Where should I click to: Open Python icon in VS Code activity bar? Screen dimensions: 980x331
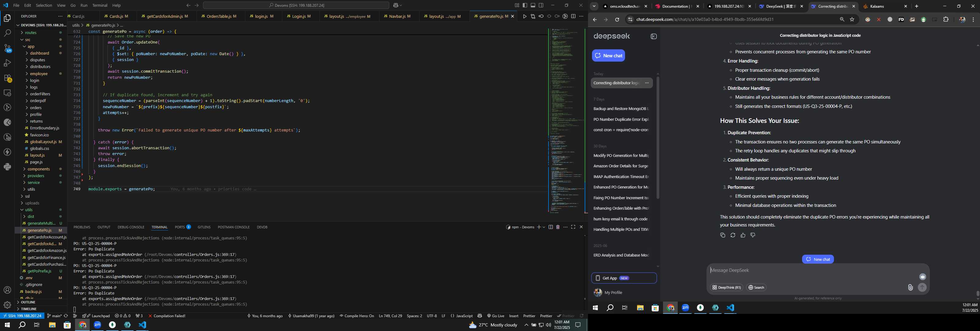pos(7,167)
